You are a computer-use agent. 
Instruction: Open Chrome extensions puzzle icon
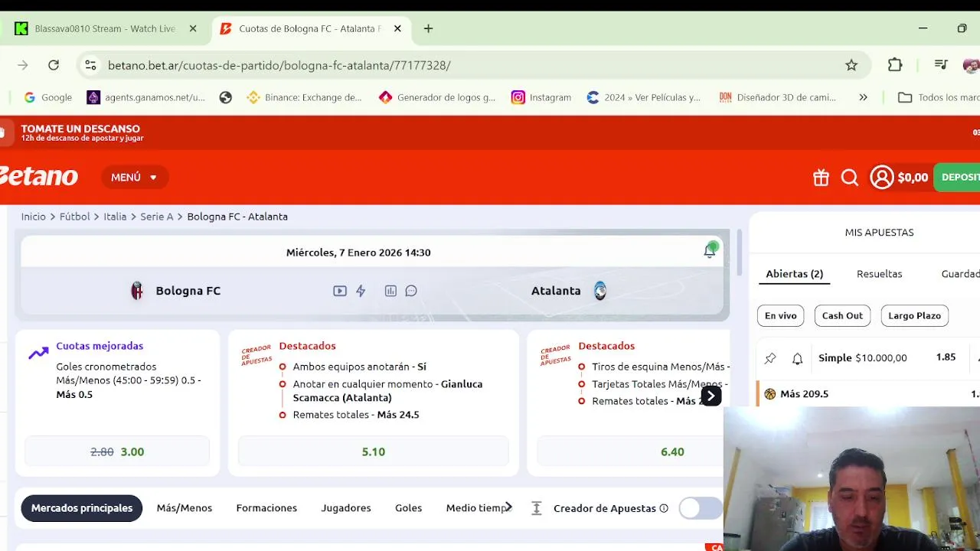tap(895, 65)
